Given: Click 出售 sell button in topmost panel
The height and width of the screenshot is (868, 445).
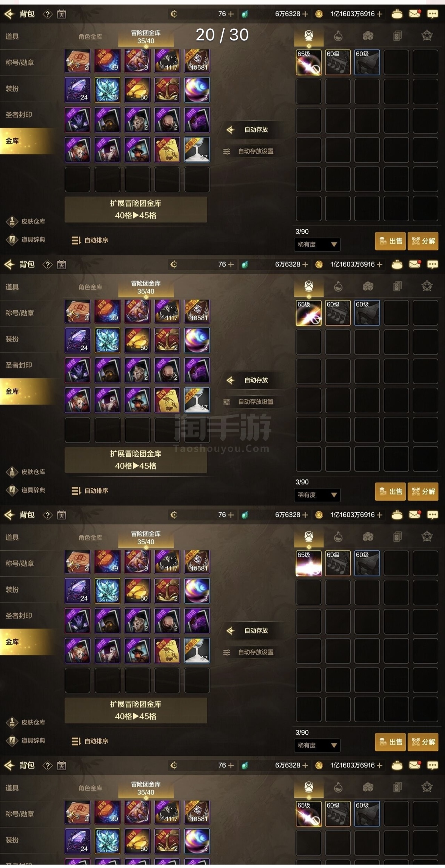Looking at the screenshot, I should (x=390, y=241).
